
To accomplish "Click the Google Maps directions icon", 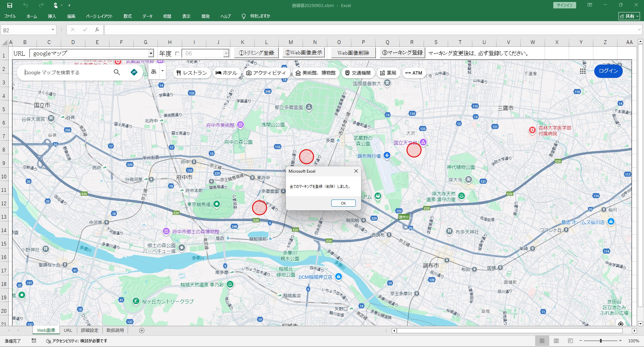I will pyautogui.click(x=134, y=72).
